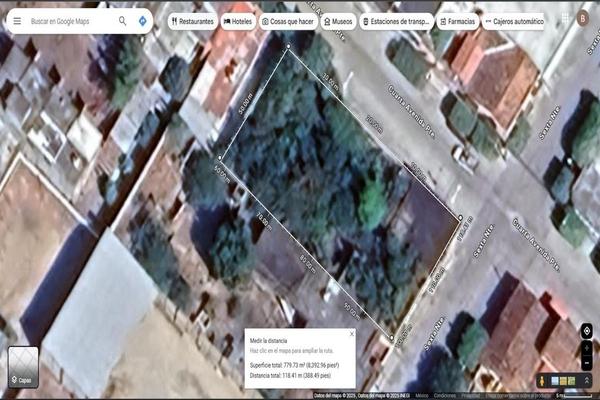Expand the imagery options chevron
This screenshot has width=600, height=400.
coord(585,381)
